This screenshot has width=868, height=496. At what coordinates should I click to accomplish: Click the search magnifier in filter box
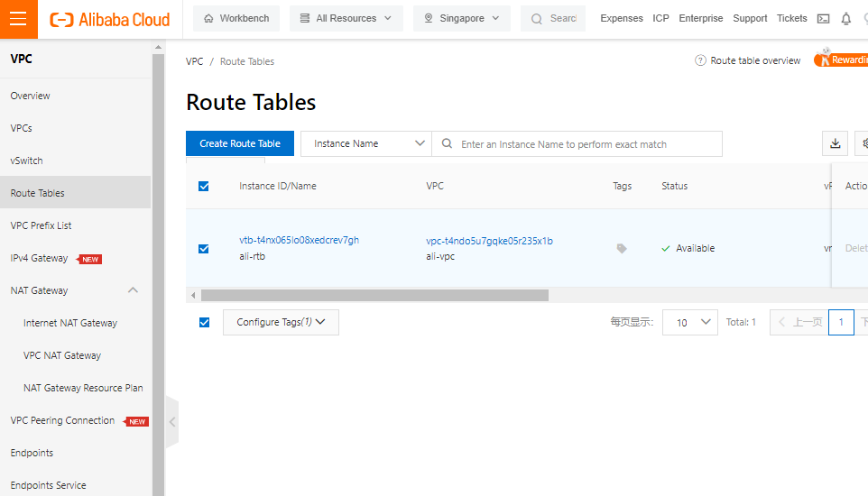coord(447,143)
